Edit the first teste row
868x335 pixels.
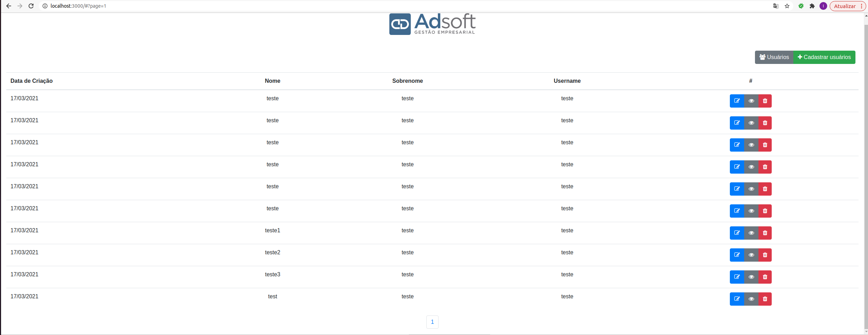737,101
